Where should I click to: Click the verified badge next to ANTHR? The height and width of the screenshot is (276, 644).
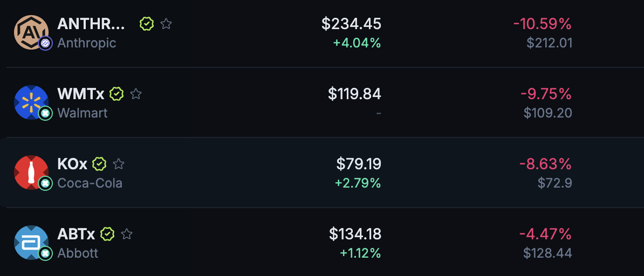pos(147,24)
